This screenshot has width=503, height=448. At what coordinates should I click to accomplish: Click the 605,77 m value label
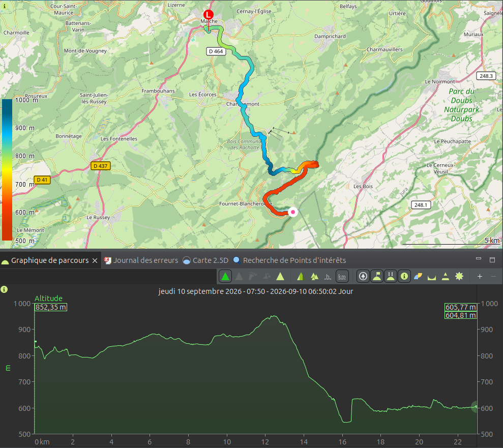[x=460, y=307]
